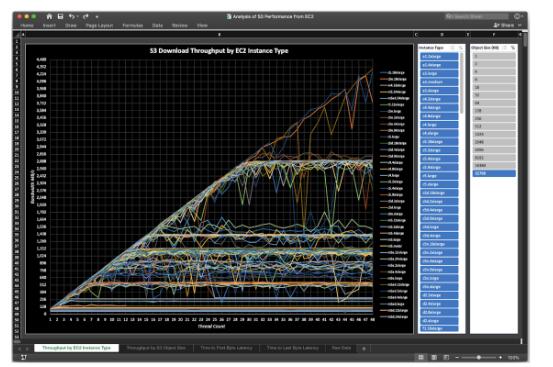553x367 pixels.
Task: Switch to Page Layout view in status bar
Action: [x=434, y=357]
